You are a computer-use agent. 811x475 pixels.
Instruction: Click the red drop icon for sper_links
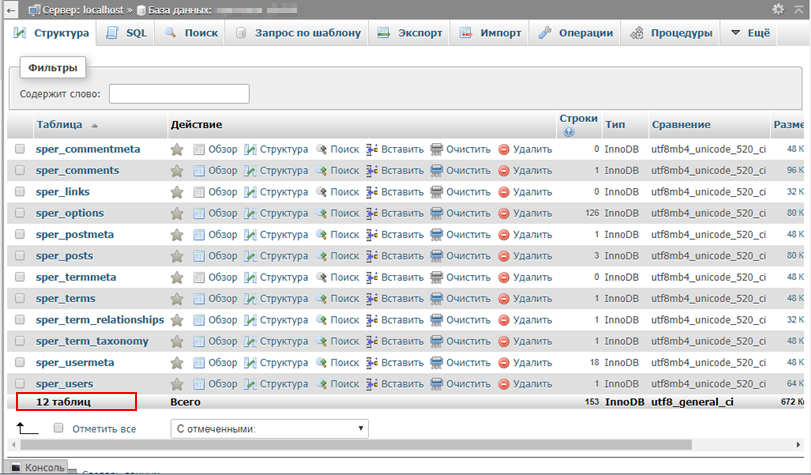point(504,192)
